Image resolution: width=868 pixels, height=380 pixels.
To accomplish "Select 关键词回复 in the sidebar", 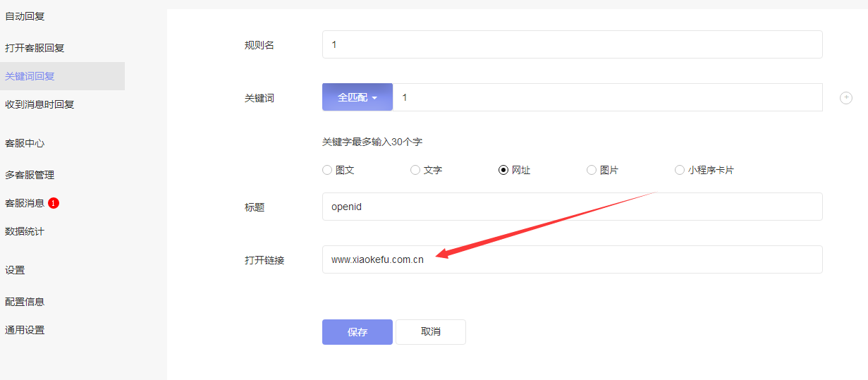I will [x=62, y=76].
